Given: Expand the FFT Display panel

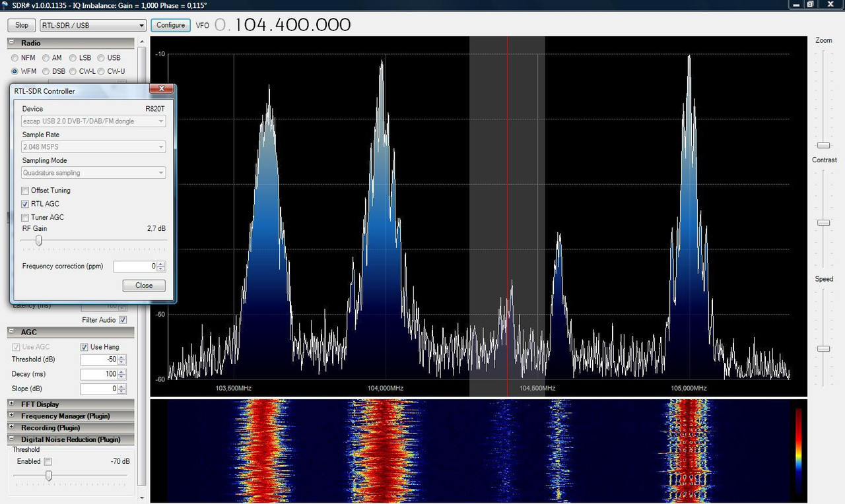Looking at the screenshot, I should 11,404.
